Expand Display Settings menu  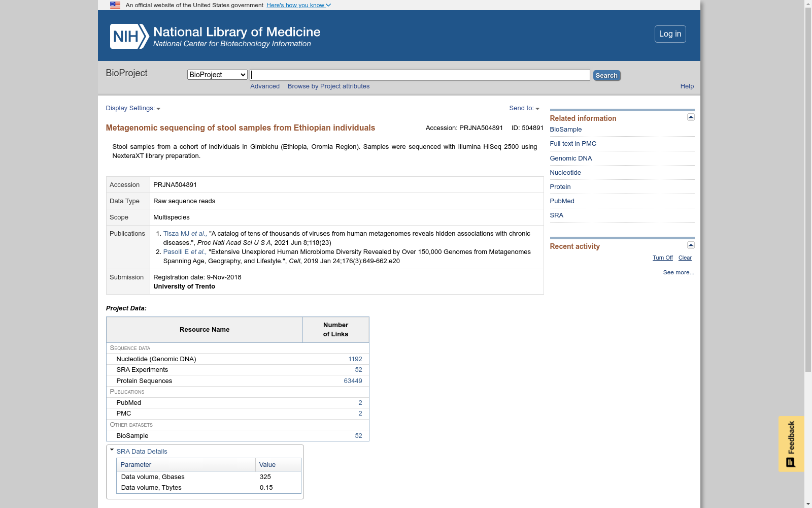tap(133, 108)
